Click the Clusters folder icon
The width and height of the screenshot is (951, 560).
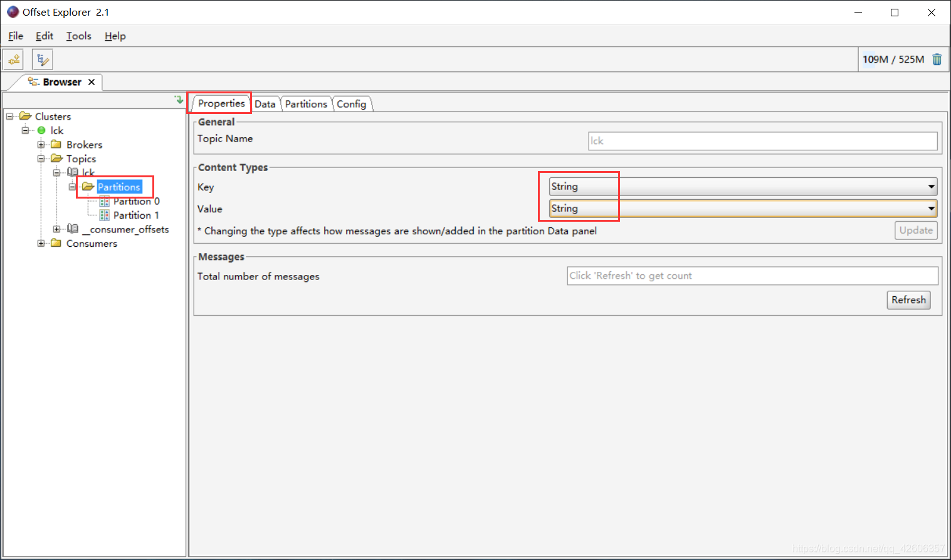point(25,116)
